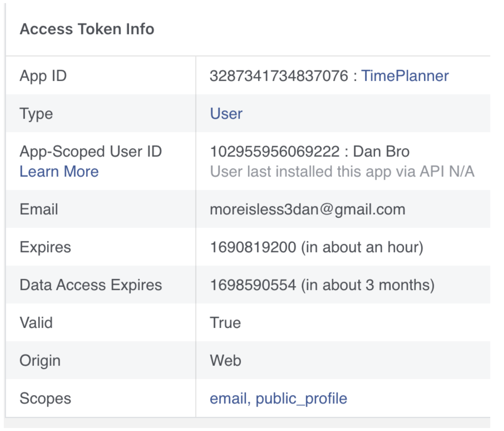504x431 pixels.
Task: Click the Data Access Expires value 1698590554
Action: (253, 285)
